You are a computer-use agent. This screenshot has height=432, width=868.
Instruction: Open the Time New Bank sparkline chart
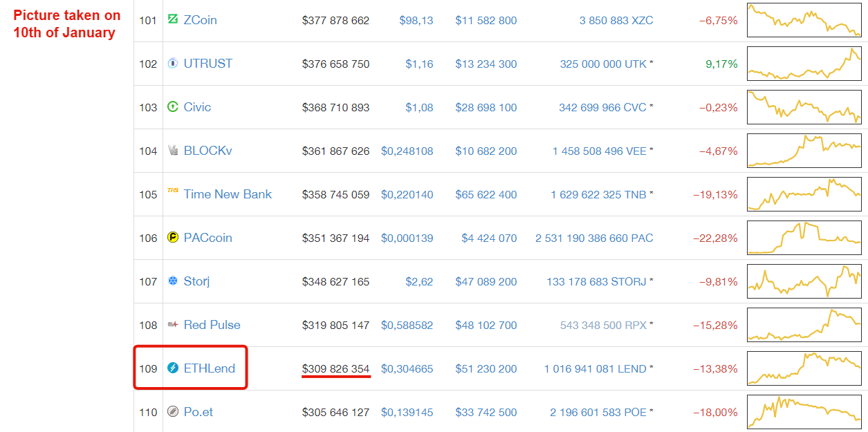tap(804, 194)
